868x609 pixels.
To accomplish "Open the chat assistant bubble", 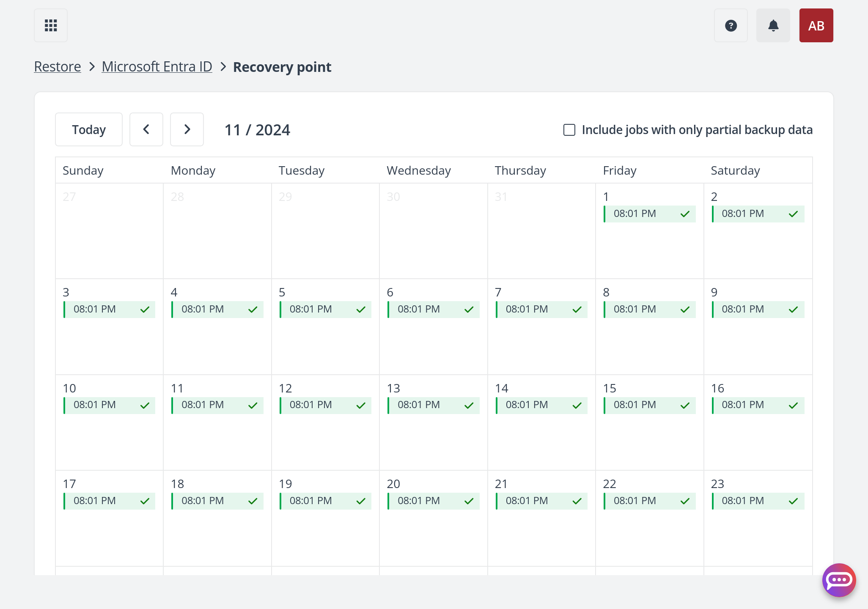I will [839, 580].
